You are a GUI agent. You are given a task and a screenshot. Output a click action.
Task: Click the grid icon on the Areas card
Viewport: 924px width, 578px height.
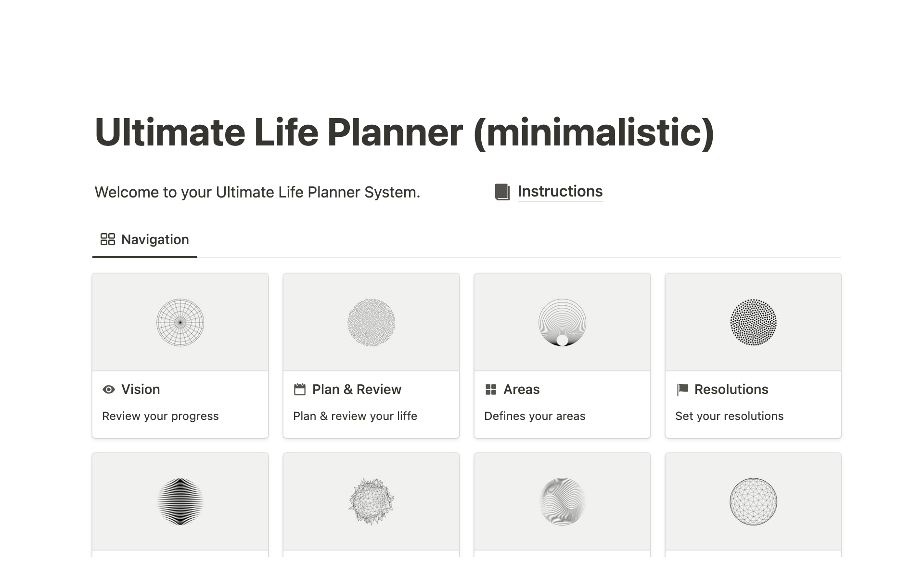coord(491,389)
